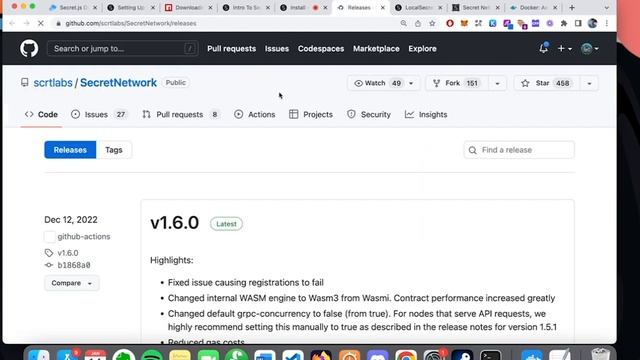
Task: Click the Fork icon button
Action: pos(436,83)
